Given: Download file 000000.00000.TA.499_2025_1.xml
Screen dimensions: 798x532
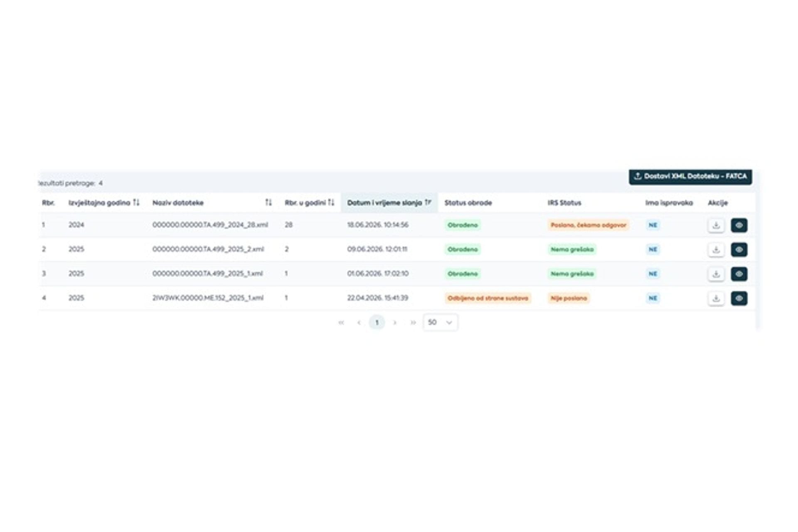Looking at the screenshot, I should (x=716, y=274).
